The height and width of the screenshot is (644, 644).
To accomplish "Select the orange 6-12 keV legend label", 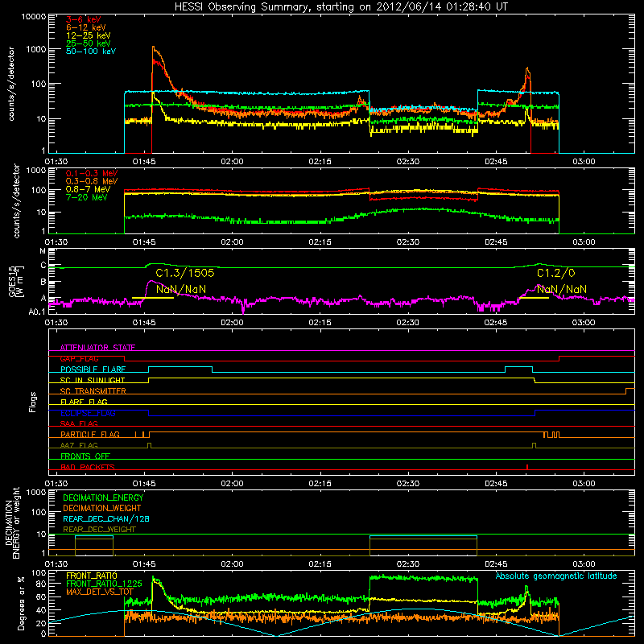I will tap(86, 27).
